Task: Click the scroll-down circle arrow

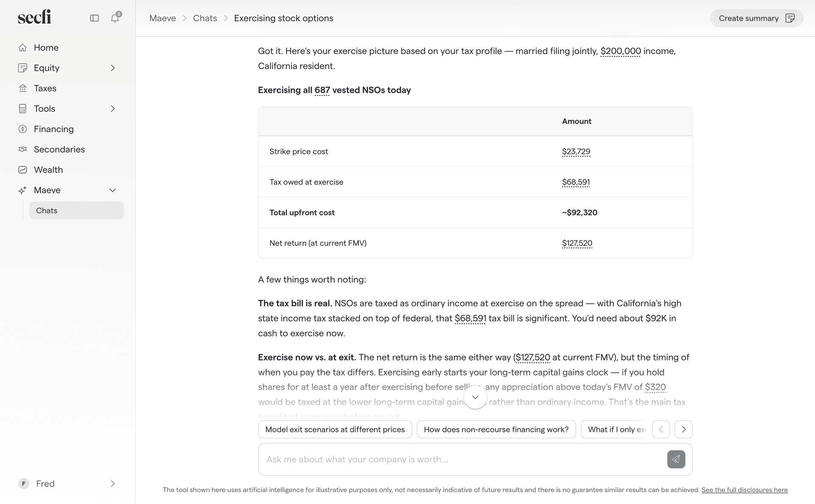Action: [475, 397]
